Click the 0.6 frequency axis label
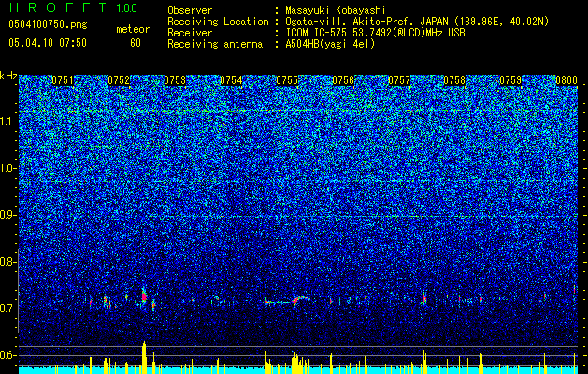588x374 pixels. tap(8, 355)
